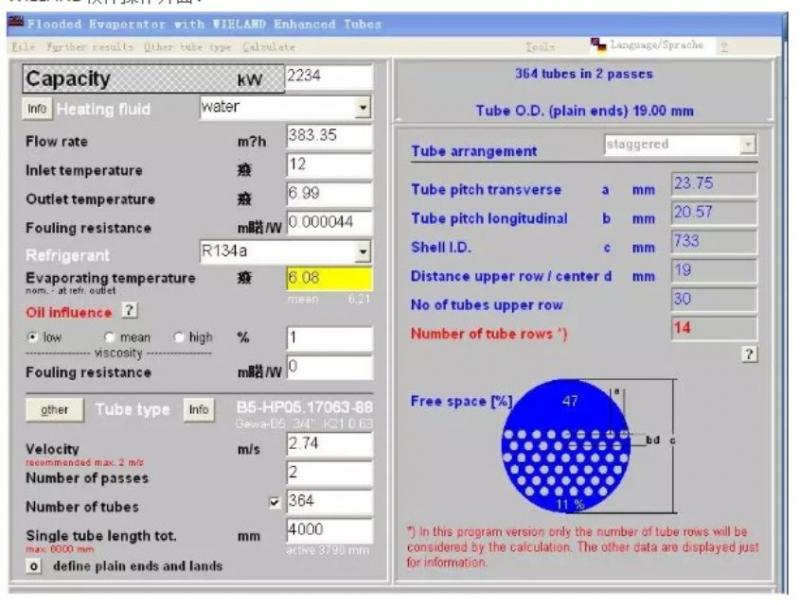Click the yellow Evaporating temperature field
800x605 pixels.
click(x=330, y=279)
